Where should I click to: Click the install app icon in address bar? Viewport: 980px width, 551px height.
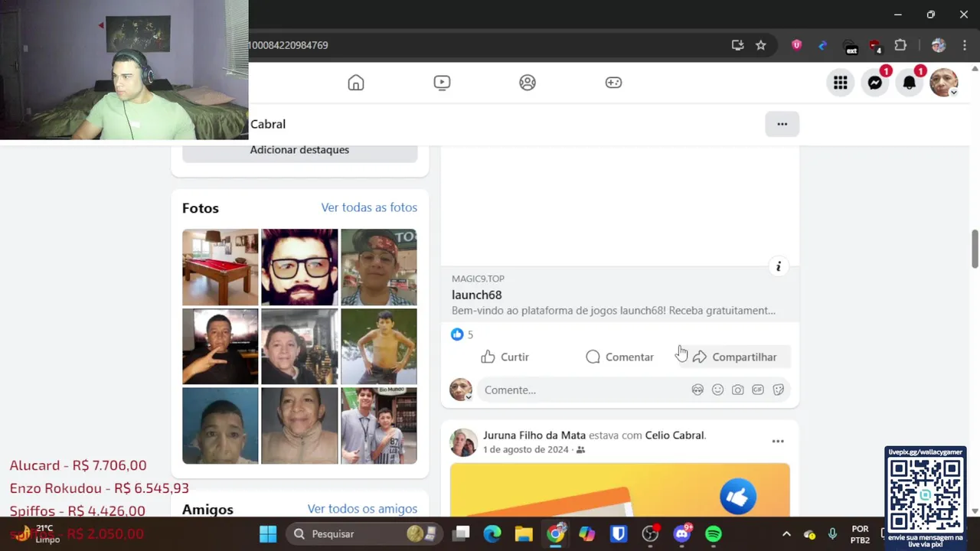738,45
